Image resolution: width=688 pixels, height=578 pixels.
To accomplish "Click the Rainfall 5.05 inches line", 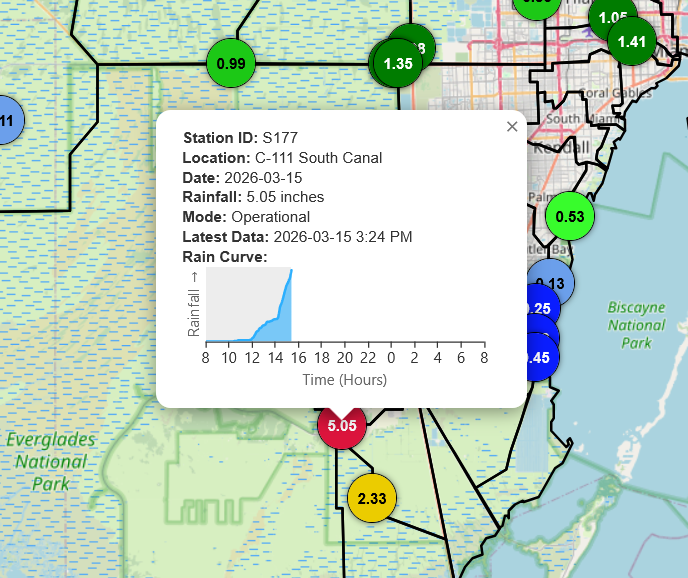I will click(253, 197).
